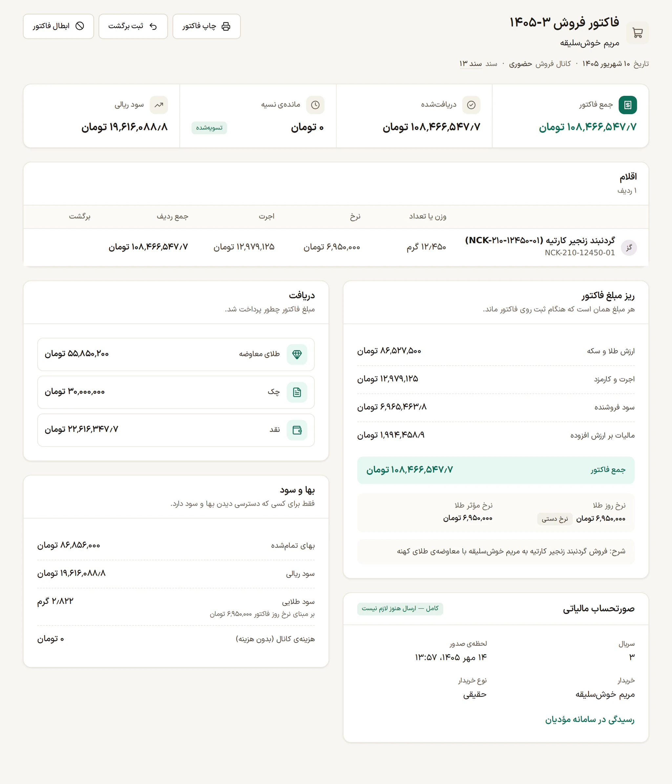The width and height of the screenshot is (672, 784).
Task: Click item name گردنبند زنجیر کارتیه
Action: coord(540,241)
